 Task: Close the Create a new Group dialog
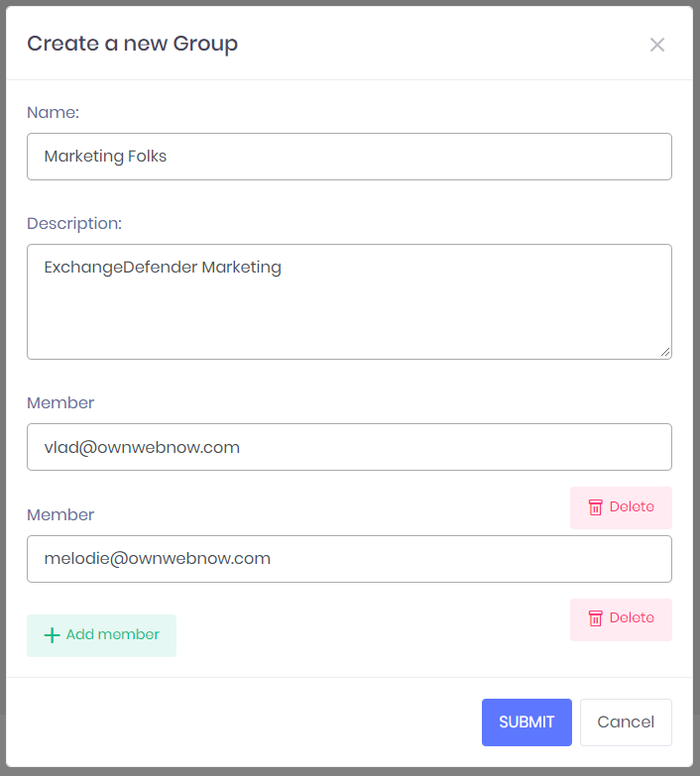tap(656, 45)
